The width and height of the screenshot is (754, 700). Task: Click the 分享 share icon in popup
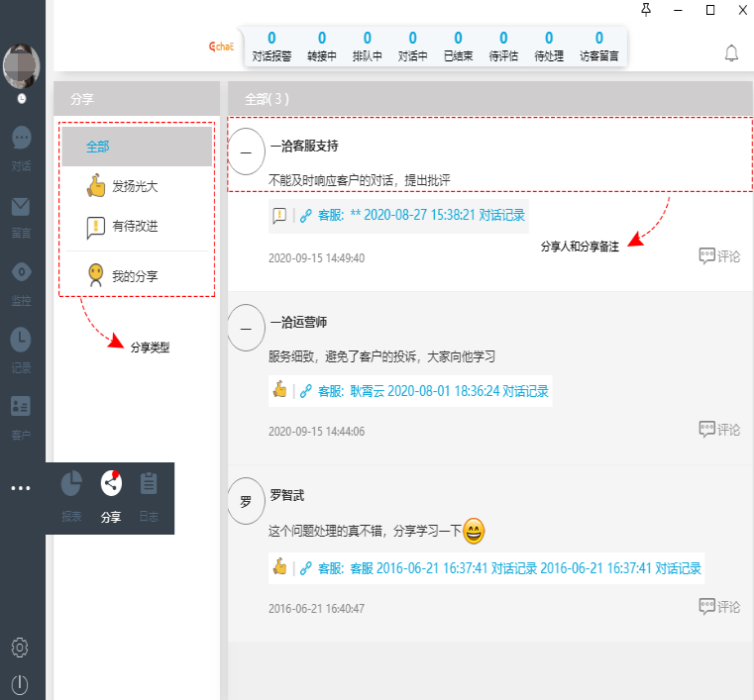(x=111, y=484)
